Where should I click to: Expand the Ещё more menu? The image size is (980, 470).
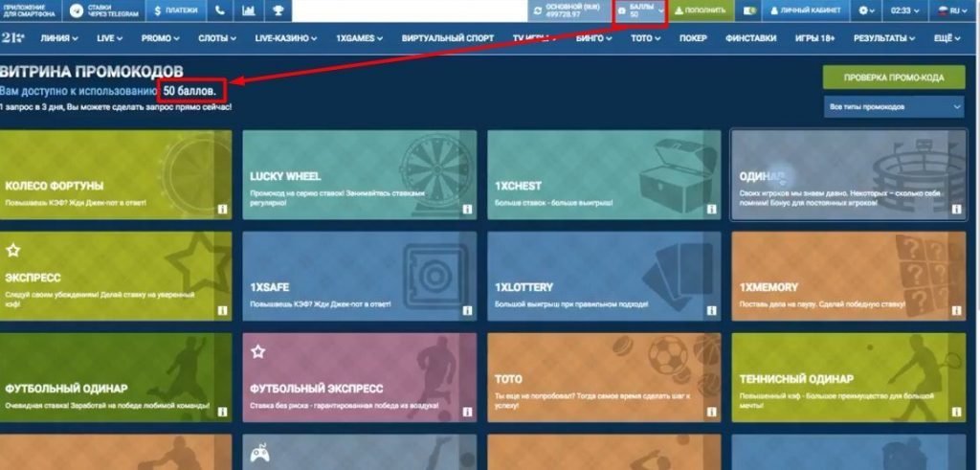click(x=947, y=38)
